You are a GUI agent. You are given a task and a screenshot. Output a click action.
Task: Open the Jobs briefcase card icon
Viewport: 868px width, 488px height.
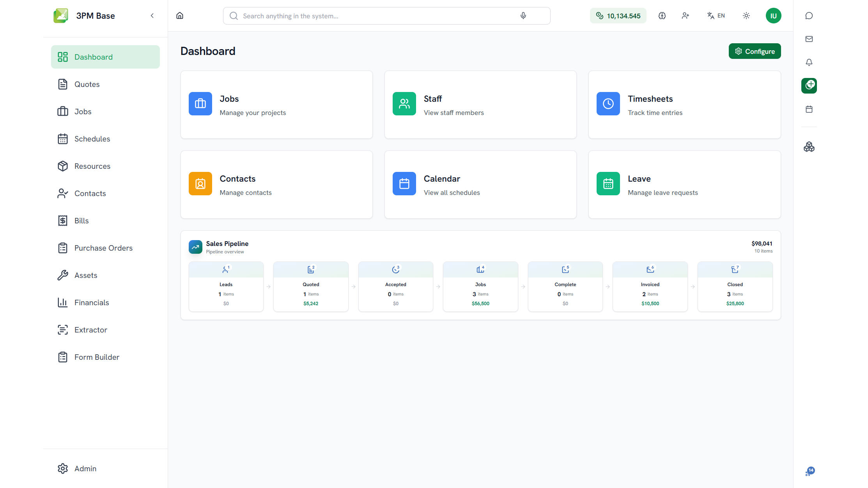(200, 104)
